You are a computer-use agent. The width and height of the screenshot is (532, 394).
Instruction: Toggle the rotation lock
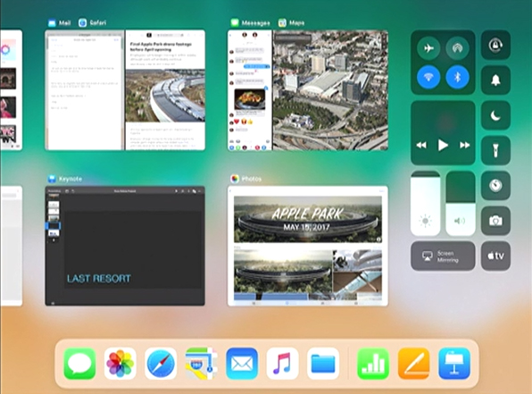point(495,46)
